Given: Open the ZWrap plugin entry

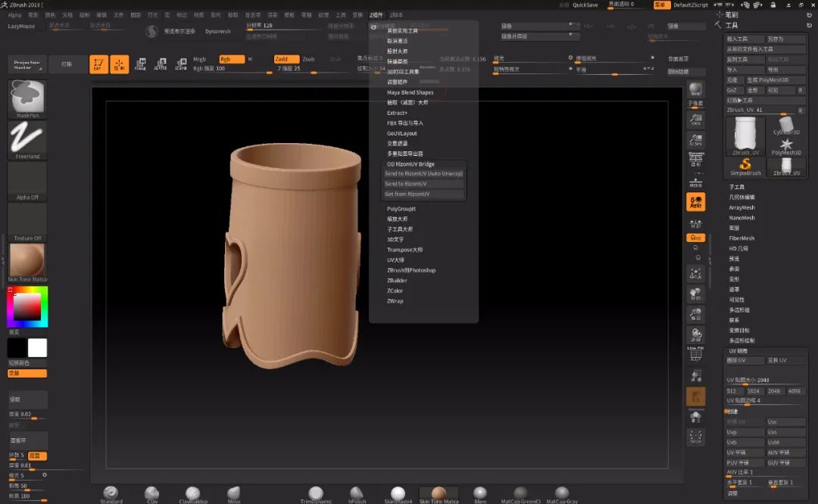Looking at the screenshot, I should coord(395,300).
